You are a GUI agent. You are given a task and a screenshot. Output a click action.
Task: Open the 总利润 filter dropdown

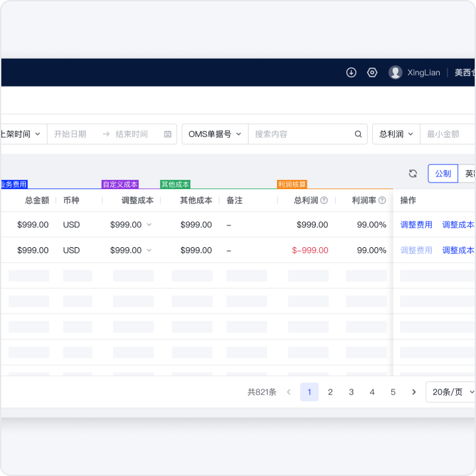396,134
